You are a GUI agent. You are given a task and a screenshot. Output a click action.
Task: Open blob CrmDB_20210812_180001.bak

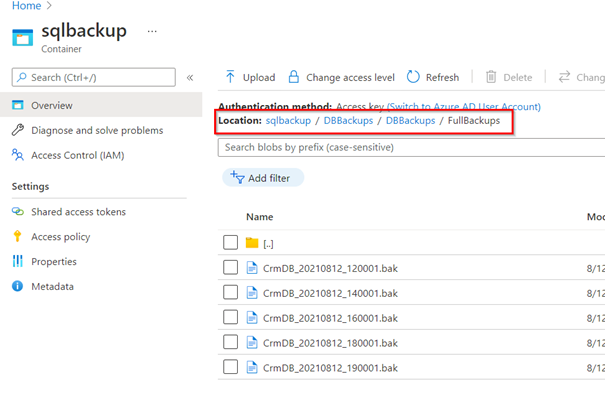330,343
